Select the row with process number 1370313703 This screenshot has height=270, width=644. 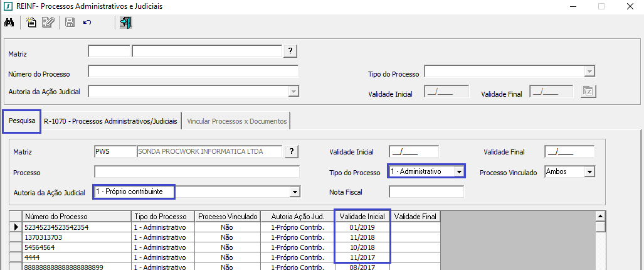[x=77, y=237]
